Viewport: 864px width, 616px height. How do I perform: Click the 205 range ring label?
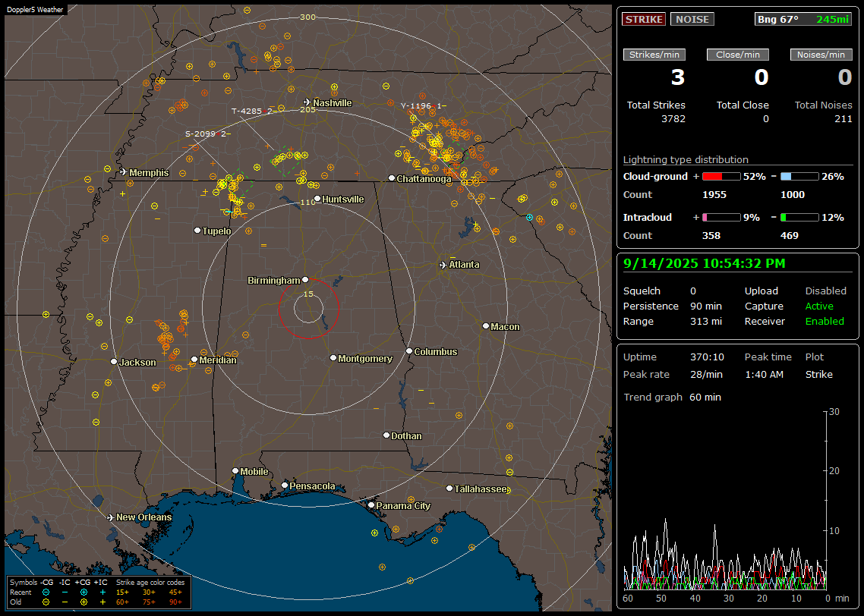[307, 109]
